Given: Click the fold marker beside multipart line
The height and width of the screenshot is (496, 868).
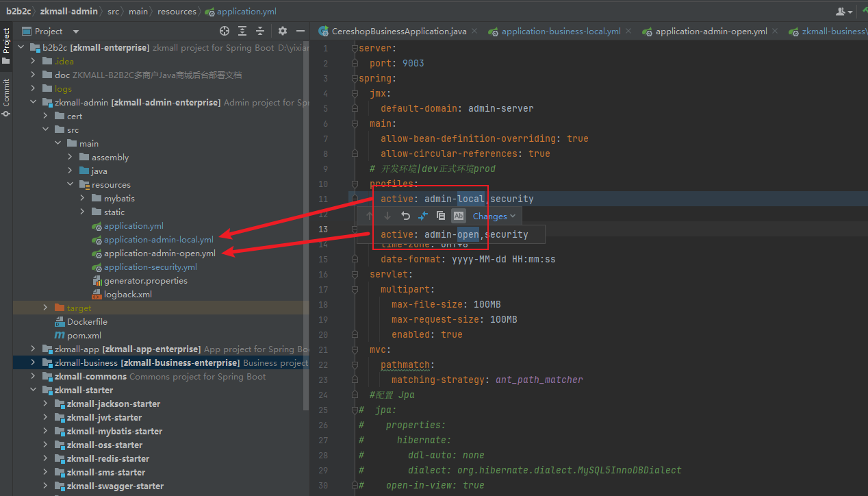Looking at the screenshot, I should (355, 289).
